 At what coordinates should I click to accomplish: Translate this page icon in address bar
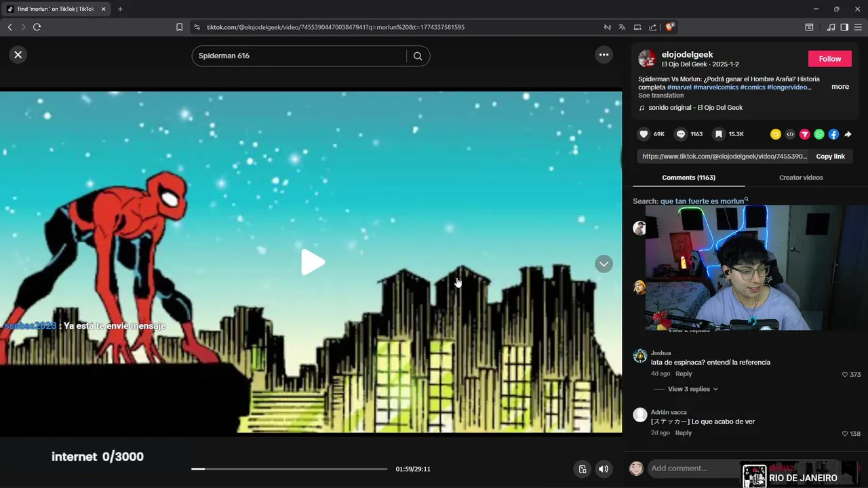point(622,27)
